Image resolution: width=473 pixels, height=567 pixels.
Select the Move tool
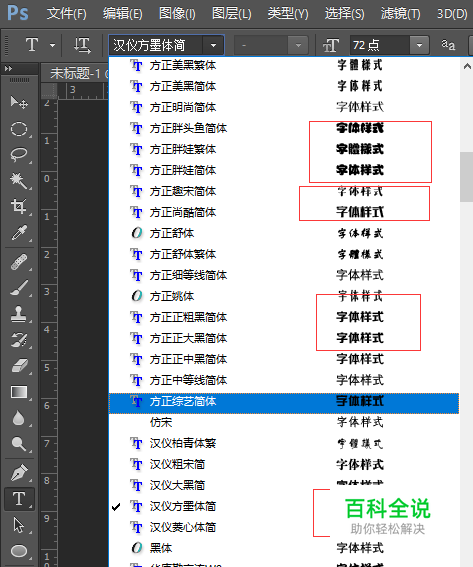19,103
